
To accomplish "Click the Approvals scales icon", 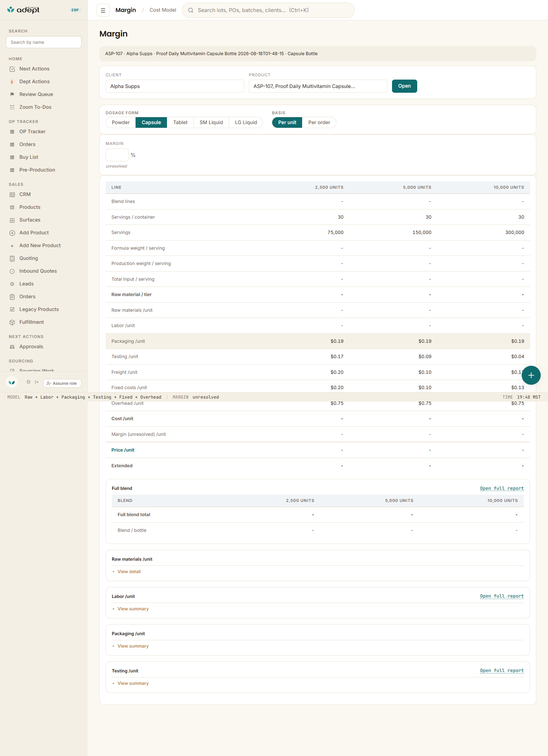I will pos(12,347).
